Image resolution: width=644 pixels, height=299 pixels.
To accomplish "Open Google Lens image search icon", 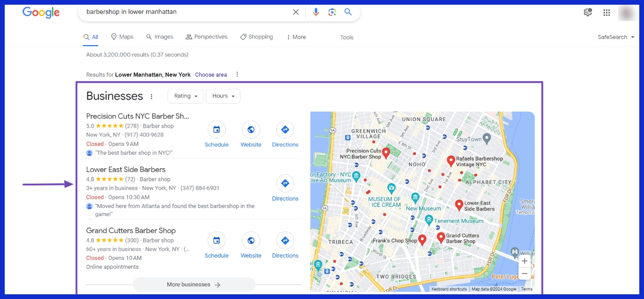I will click(332, 12).
